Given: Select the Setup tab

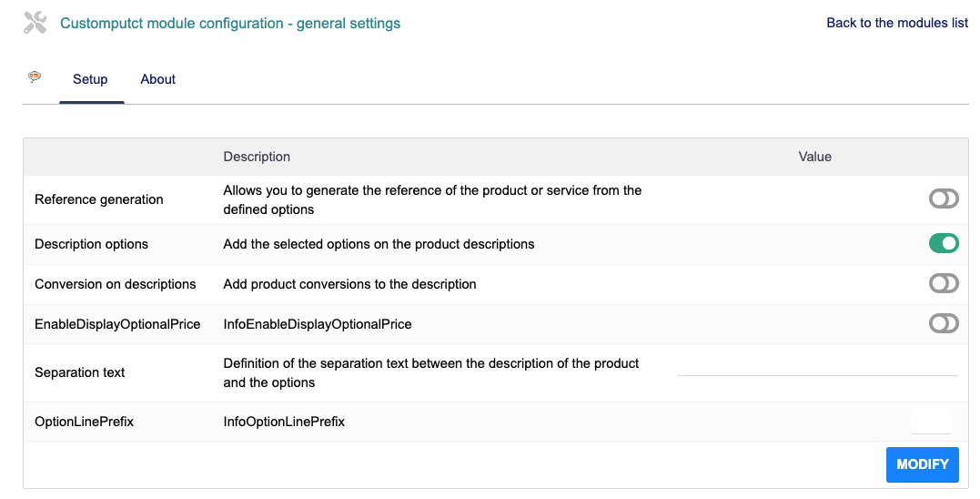Looking at the screenshot, I should tap(90, 79).
